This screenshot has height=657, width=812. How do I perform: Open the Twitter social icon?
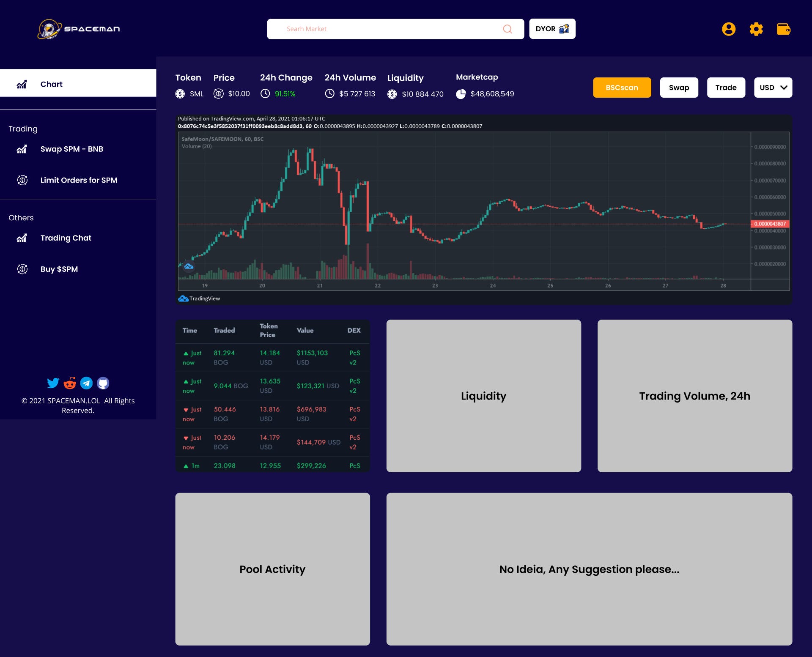coord(53,383)
